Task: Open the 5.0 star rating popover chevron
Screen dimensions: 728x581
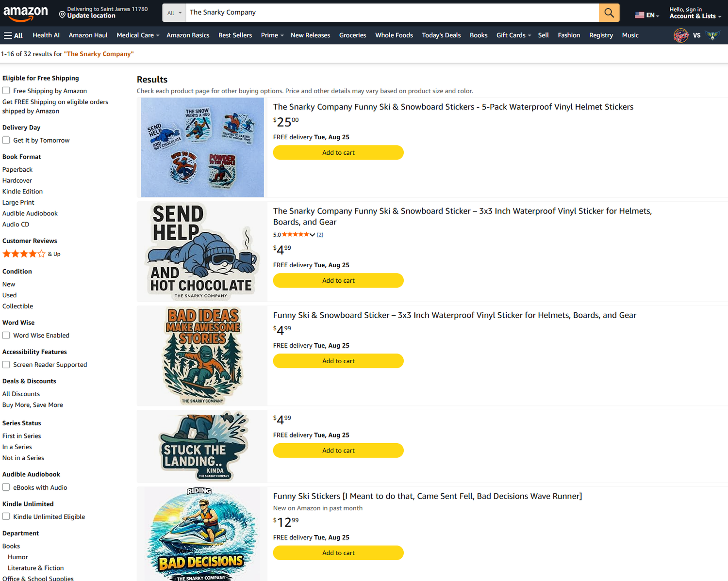Action: pyautogui.click(x=312, y=235)
